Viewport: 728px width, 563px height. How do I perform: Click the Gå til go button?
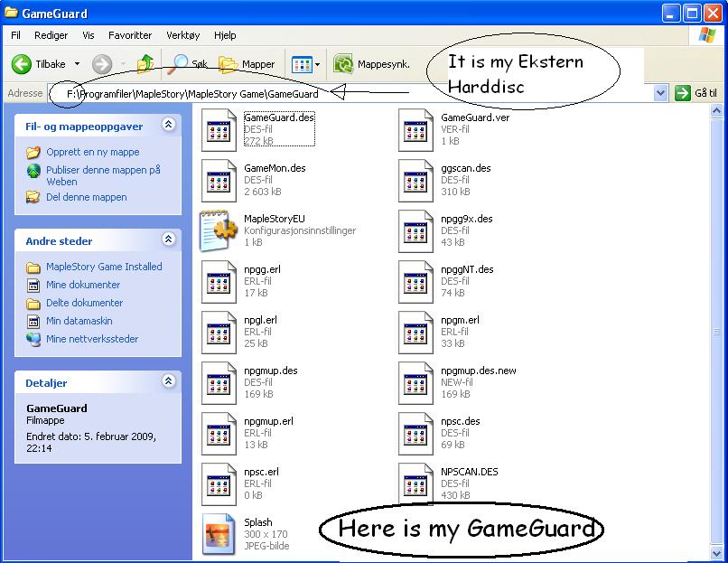(696, 93)
